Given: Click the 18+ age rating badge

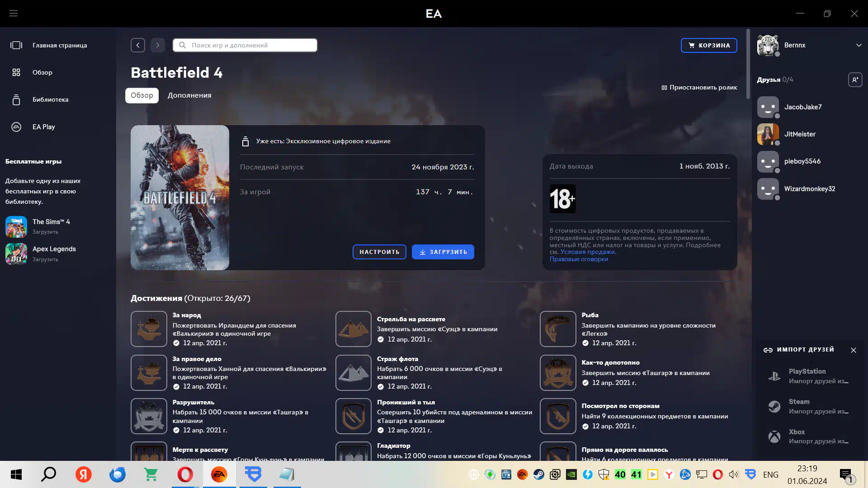Looking at the screenshot, I should pos(562,198).
